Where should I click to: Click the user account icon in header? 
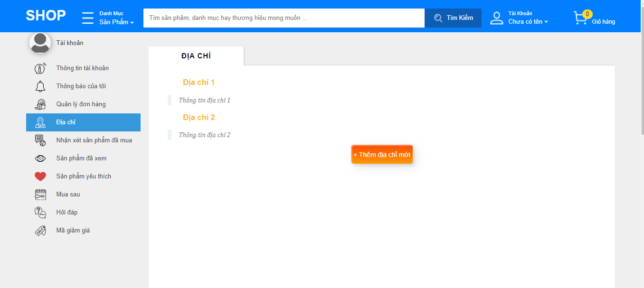click(497, 18)
